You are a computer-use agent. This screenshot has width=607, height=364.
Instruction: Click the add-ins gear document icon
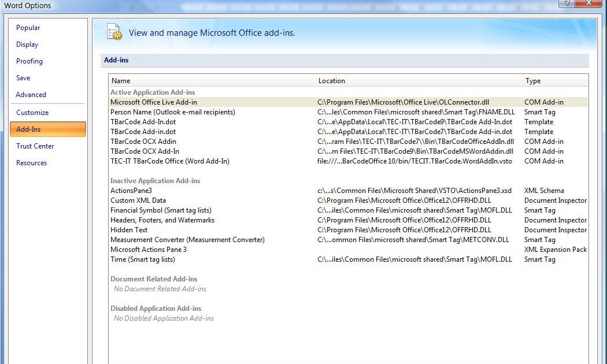click(114, 32)
